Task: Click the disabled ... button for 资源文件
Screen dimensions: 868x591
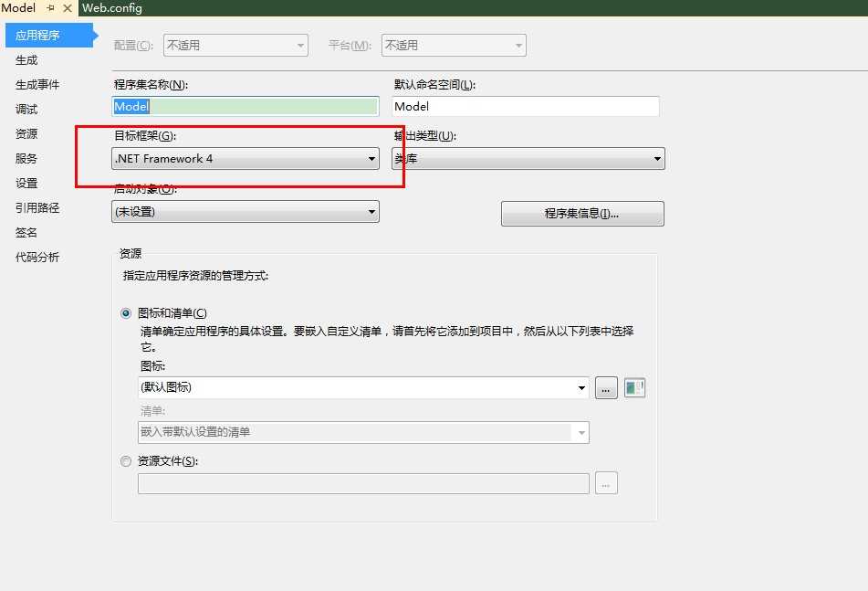Action: (x=606, y=483)
